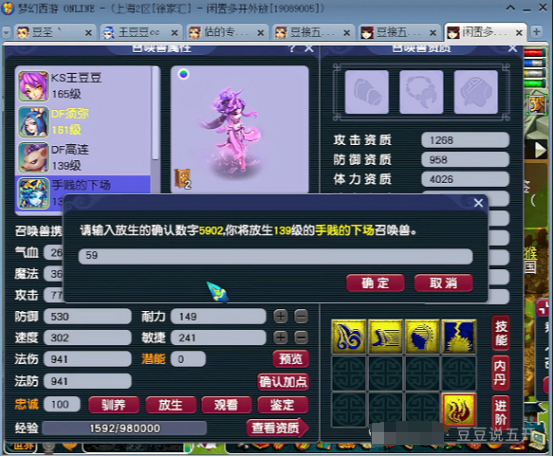
Task: Cancel the release dialog with 取消
Action: (443, 283)
